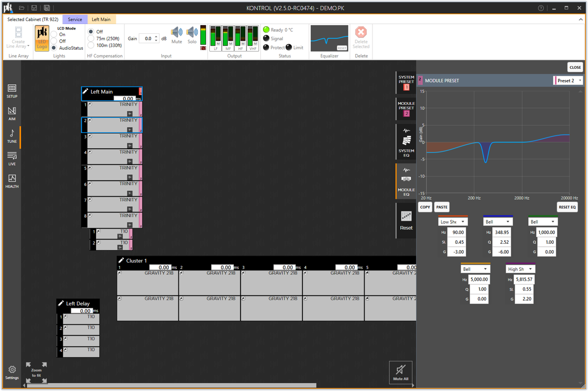This screenshot has width=588, height=391.
Task: Open the High Shelf filter type dropdown
Action: pos(520,269)
